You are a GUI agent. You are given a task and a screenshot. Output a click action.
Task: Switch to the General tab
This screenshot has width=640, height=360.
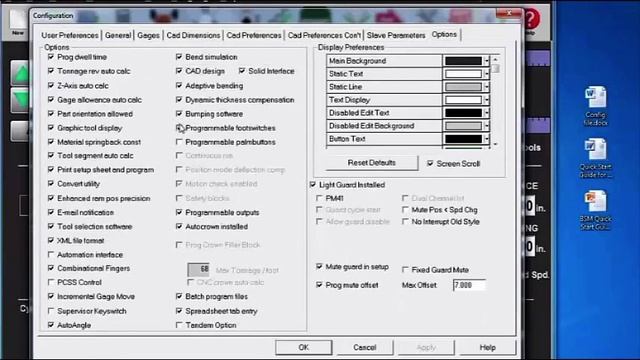[118, 36]
